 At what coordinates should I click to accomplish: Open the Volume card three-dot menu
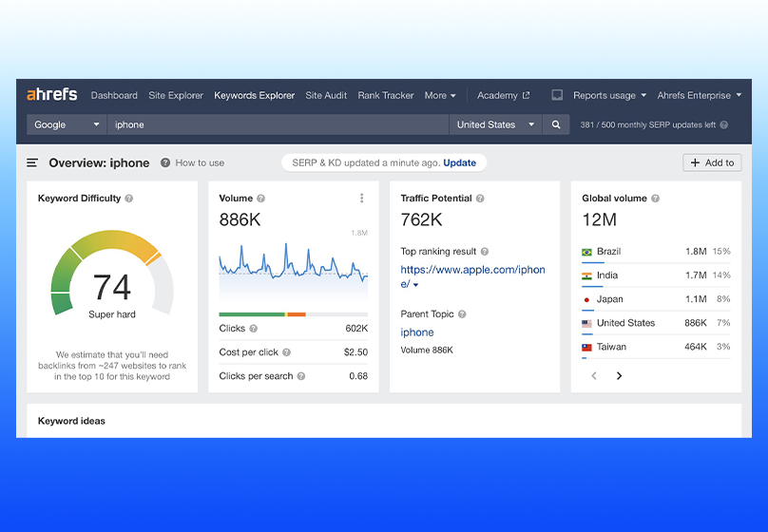pos(361,199)
